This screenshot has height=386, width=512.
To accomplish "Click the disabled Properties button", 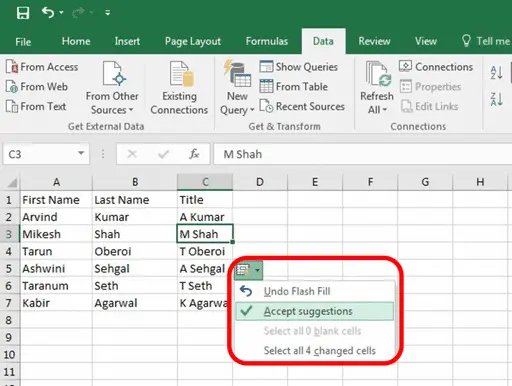I will (x=430, y=87).
